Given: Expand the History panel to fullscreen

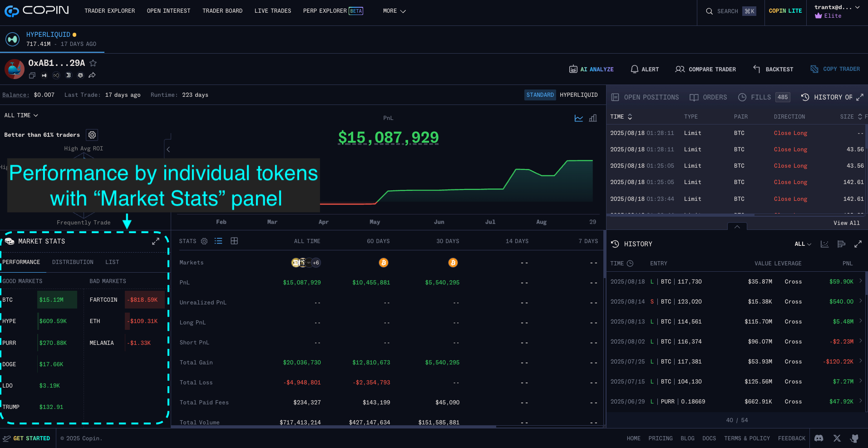Looking at the screenshot, I should point(858,244).
